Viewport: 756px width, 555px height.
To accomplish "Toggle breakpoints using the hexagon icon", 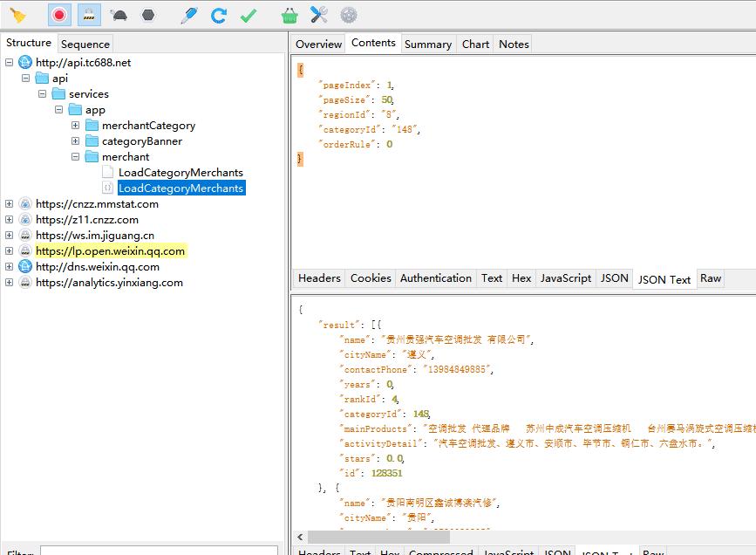I will coord(148,15).
